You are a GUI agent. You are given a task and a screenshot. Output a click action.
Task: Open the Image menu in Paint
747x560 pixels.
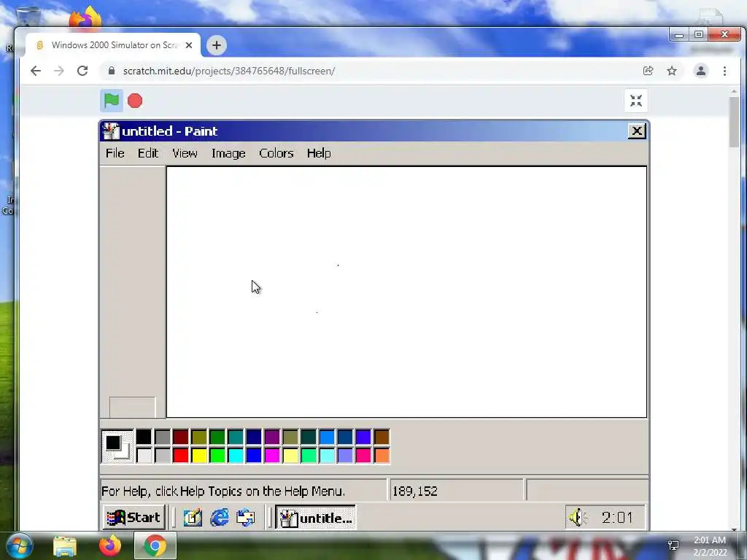pyautogui.click(x=228, y=153)
